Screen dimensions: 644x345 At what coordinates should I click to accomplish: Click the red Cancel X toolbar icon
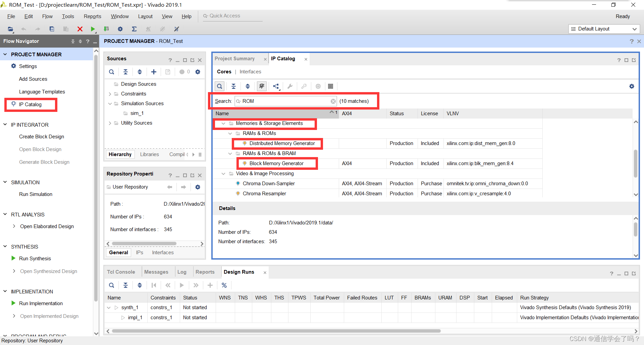tap(80, 29)
